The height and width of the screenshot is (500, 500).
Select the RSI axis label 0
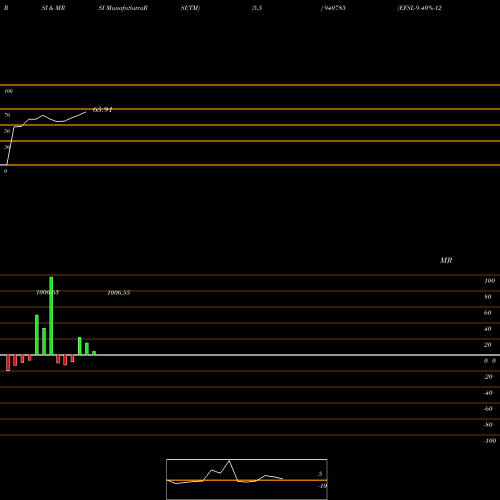coord(5,171)
